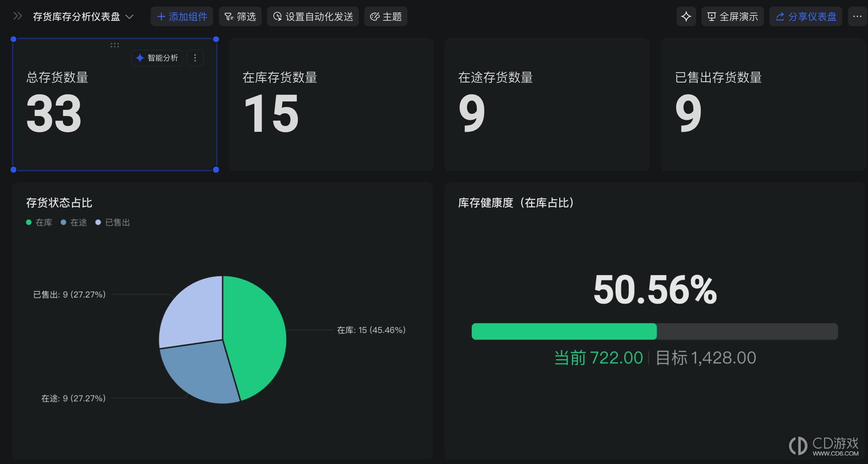This screenshot has height=464, width=868.
Task: Click the pie label 在途: 9 (27.27%)
Action: pos(73,398)
